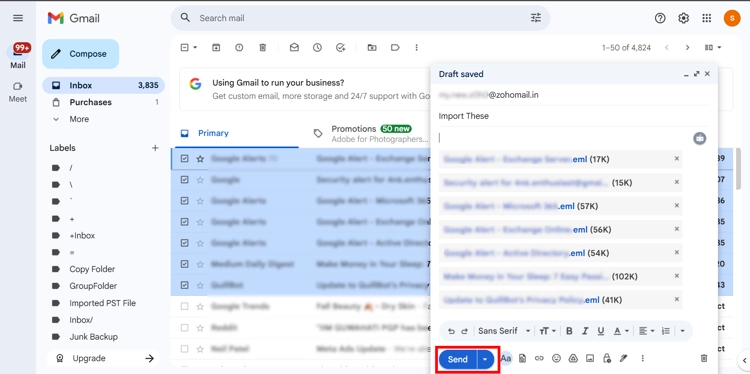This screenshot has height=374, width=750.
Task: Click the Upgrade button
Action: point(103,358)
